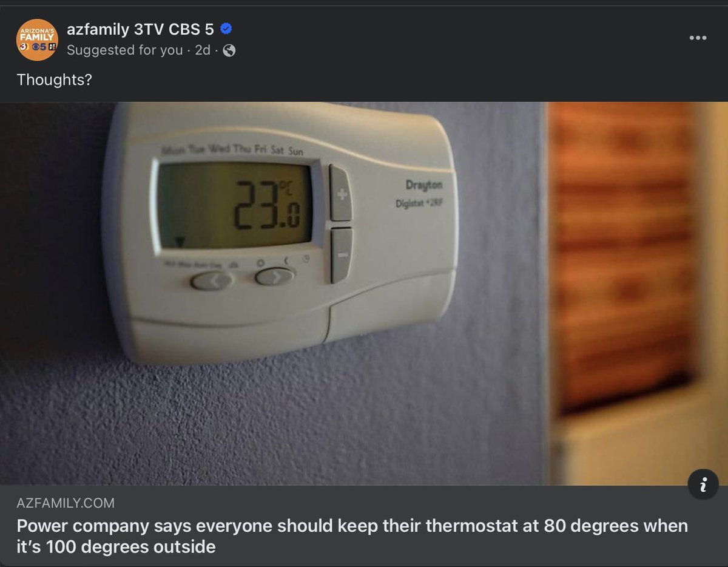Open the Power company says headline link

click(352, 536)
